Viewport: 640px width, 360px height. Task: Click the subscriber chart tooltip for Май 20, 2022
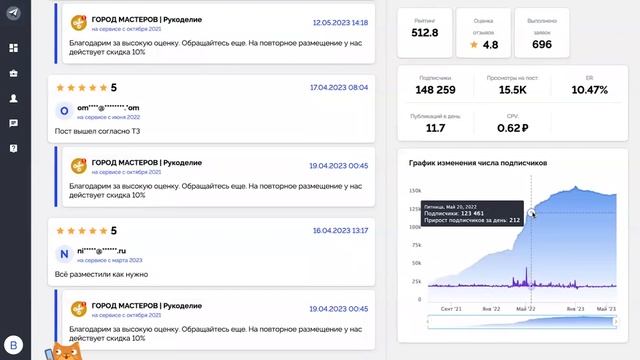point(472,213)
